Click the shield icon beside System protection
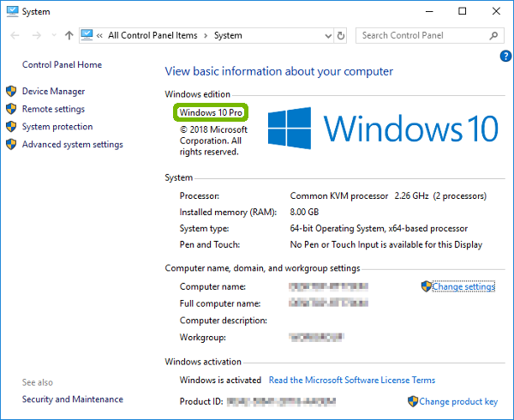This screenshot has height=420, width=514. tap(11, 127)
